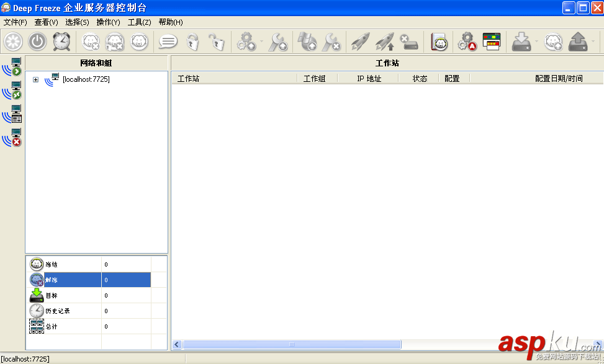Select the 历史记录 status row
This screenshot has width=604, height=364.
point(90,311)
